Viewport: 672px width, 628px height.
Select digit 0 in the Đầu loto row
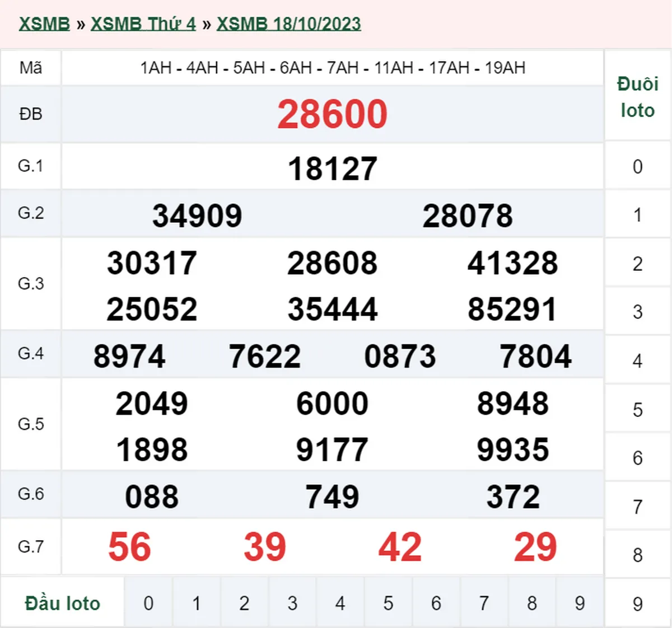(148, 603)
